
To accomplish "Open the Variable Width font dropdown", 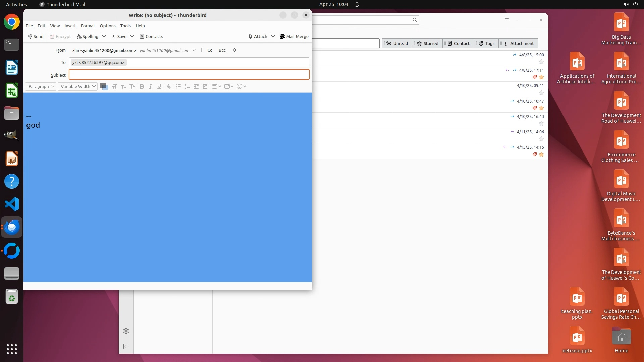I will pos(78,86).
